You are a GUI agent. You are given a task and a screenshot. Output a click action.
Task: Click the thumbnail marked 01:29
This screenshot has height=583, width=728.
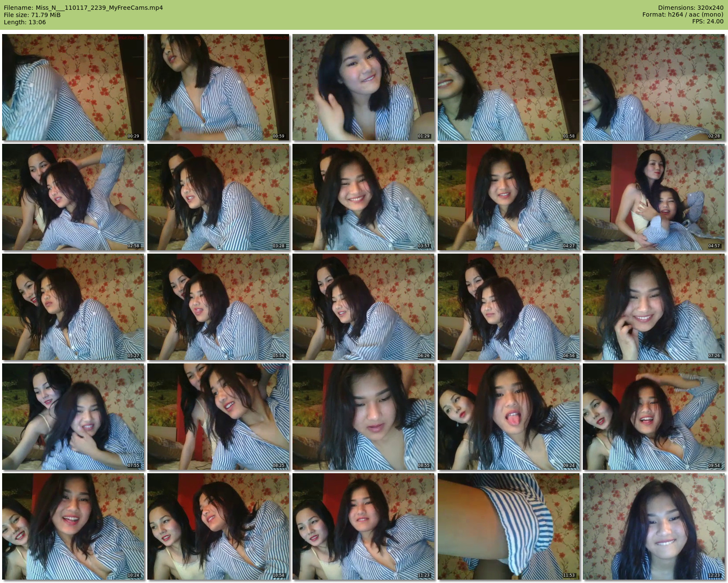364,87
